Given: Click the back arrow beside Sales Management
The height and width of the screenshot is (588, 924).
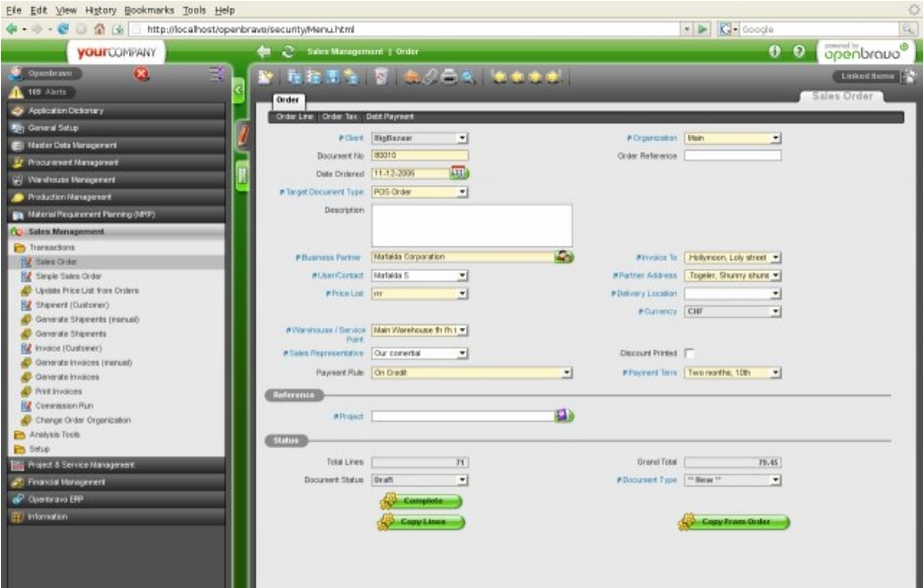Looking at the screenshot, I should coord(263,52).
